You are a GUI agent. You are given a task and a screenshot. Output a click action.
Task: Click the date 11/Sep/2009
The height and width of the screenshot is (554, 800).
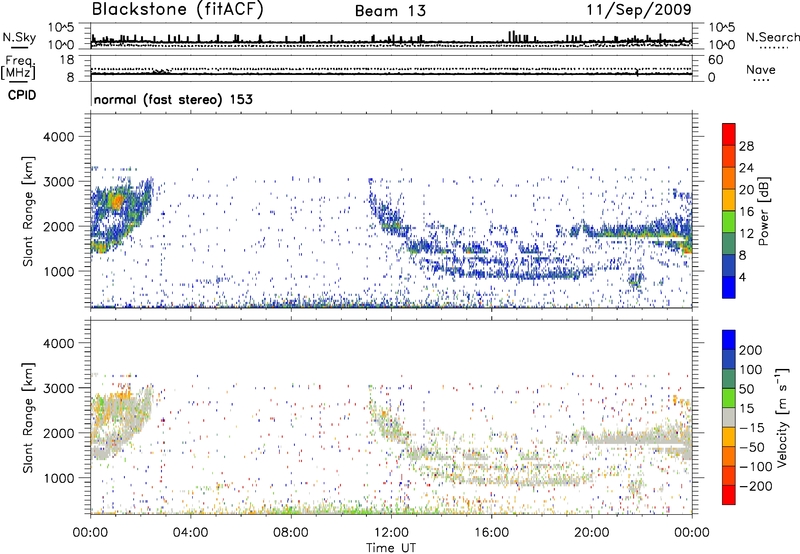639,9
